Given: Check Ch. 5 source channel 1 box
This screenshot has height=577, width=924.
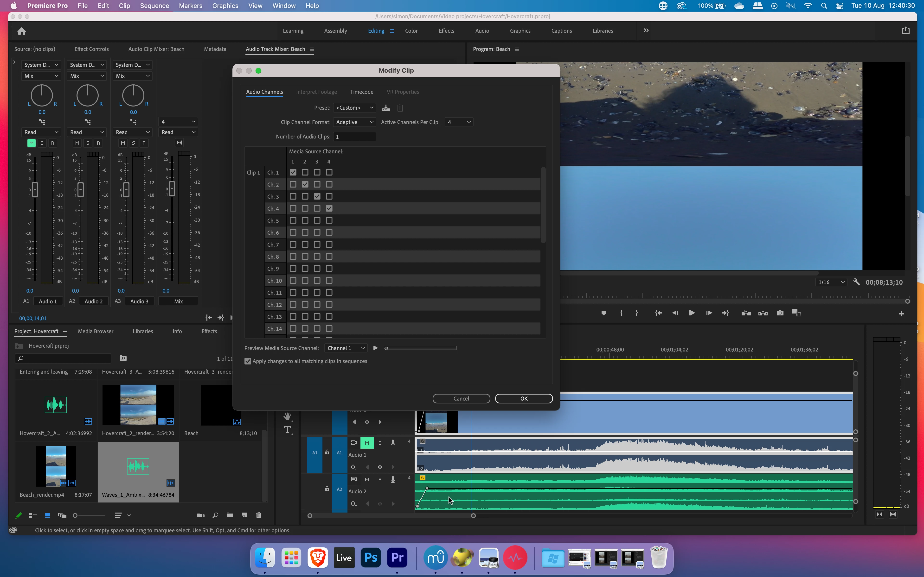Looking at the screenshot, I should (293, 220).
